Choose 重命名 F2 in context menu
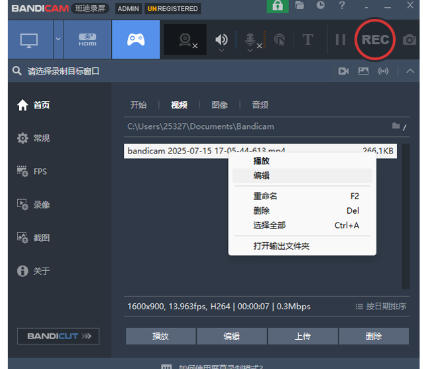 click(302, 196)
